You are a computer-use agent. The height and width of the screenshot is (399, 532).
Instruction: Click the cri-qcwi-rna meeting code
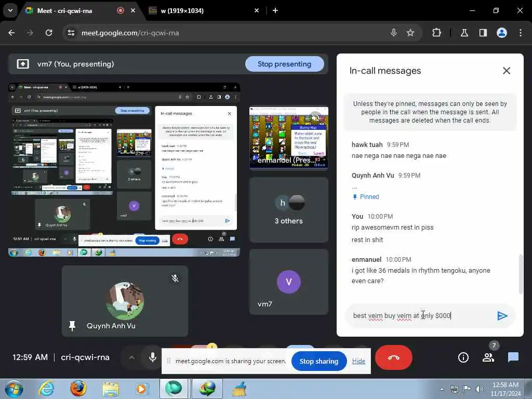[x=85, y=357]
